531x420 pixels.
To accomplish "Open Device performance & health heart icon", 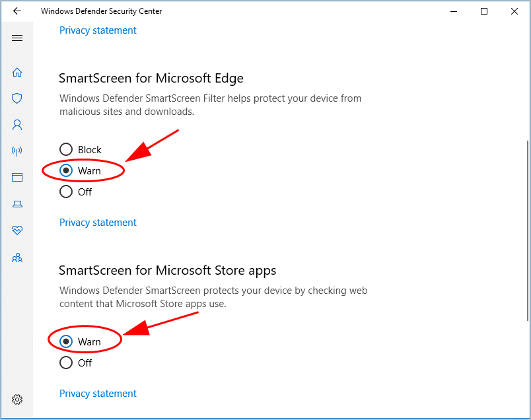I will [17, 230].
